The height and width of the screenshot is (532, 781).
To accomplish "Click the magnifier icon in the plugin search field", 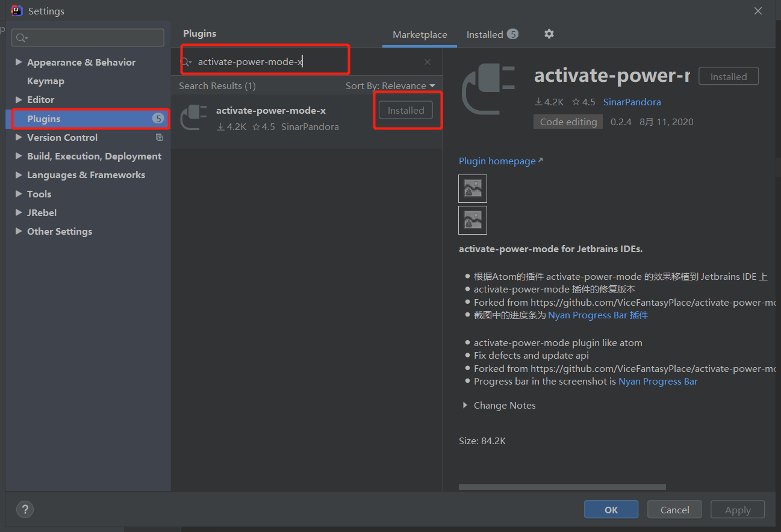I will pos(186,61).
